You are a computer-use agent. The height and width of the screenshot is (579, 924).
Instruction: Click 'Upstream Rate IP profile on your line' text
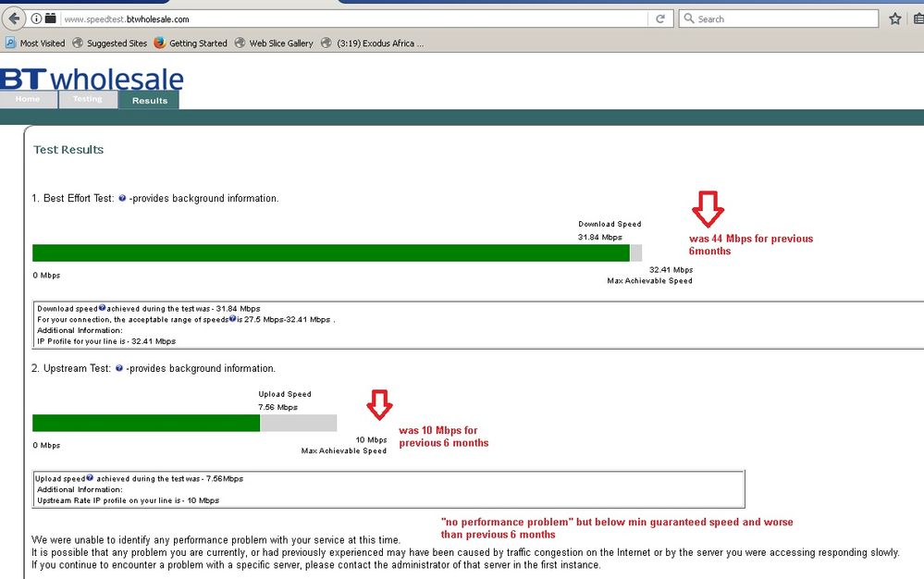pyautogui.click(x=129, y=500)
